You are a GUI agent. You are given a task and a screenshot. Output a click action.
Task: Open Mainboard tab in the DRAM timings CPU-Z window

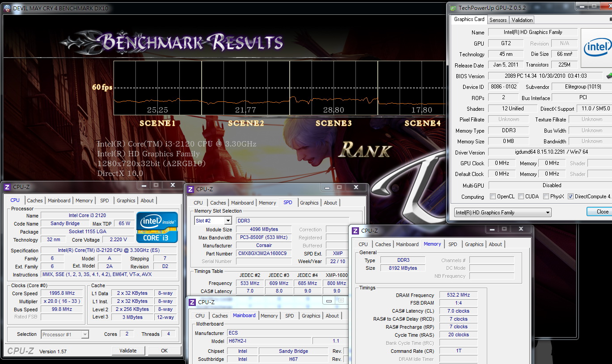pos(407,244)
